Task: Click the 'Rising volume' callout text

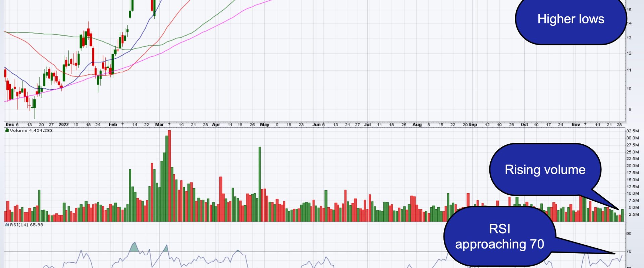Action: (x=545, y=170)
